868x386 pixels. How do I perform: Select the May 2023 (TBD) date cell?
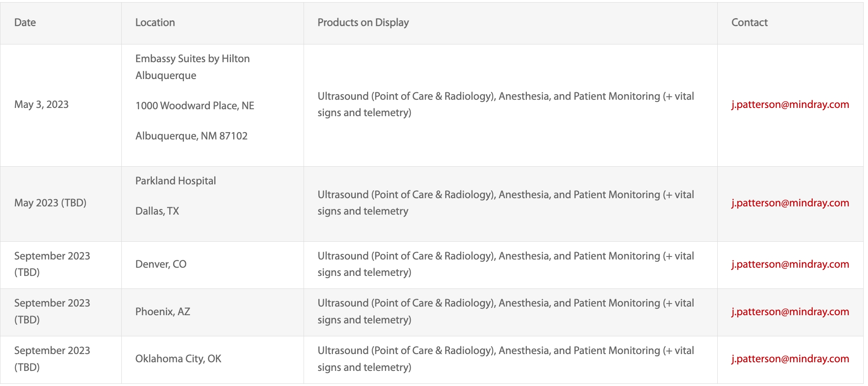(51, 203)
